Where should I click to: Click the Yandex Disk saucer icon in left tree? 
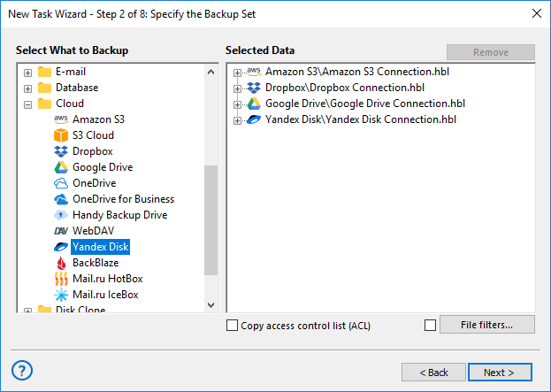tap(61, 247)
